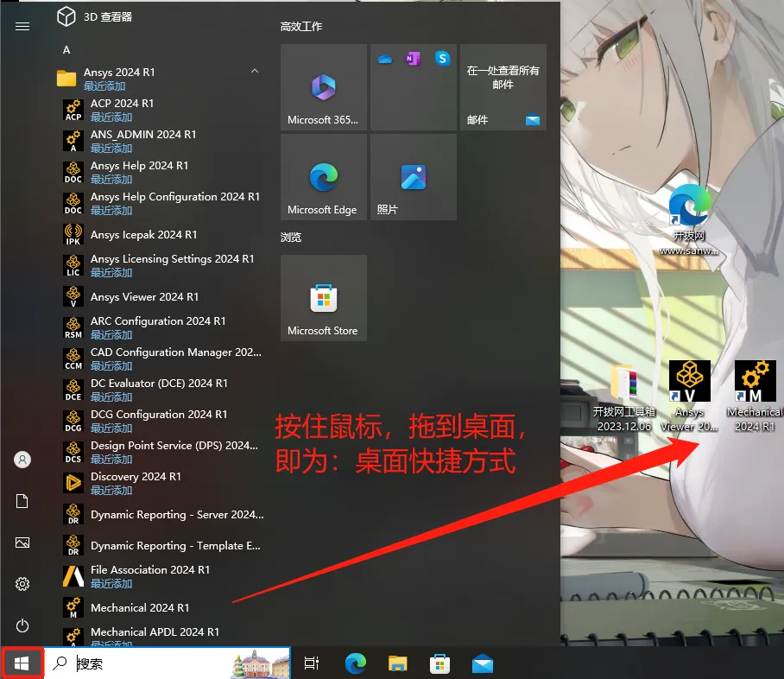Select the 开拔网工具箱 2023.12.06 desktop folder

pos(624,398)
